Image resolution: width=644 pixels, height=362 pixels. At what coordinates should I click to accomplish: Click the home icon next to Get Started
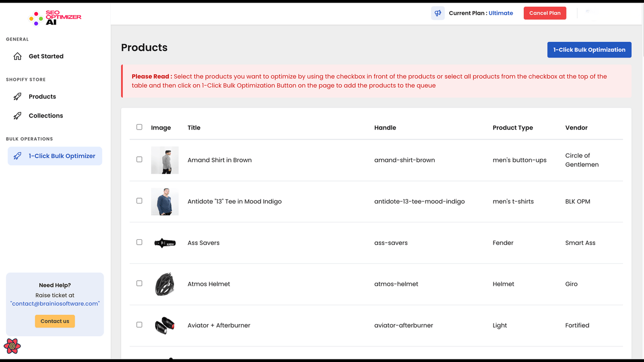(16, 56)
